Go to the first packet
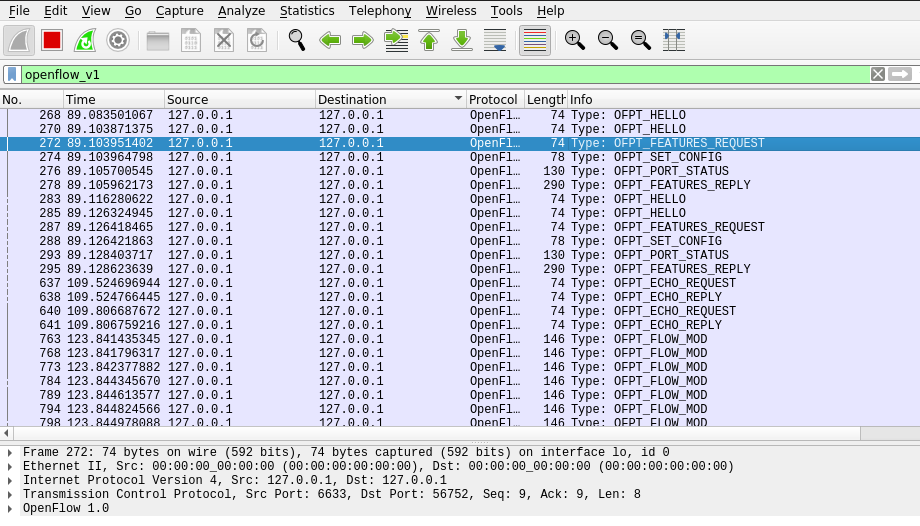 pos(429,40)
